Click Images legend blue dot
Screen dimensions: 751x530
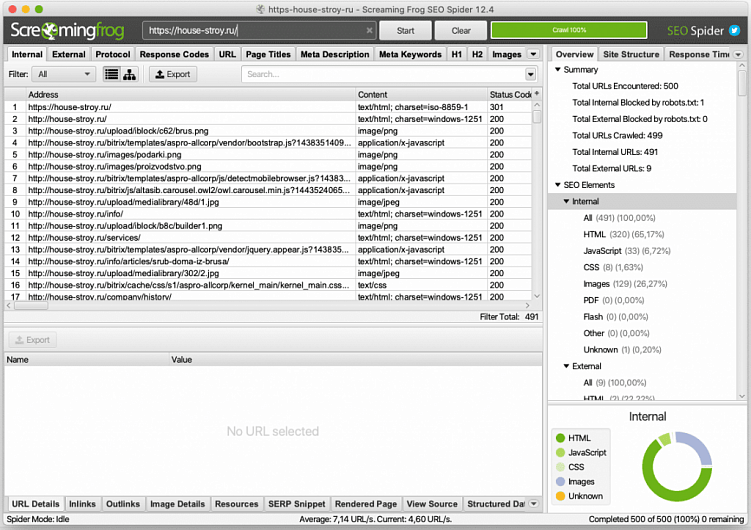click(560, 482)
